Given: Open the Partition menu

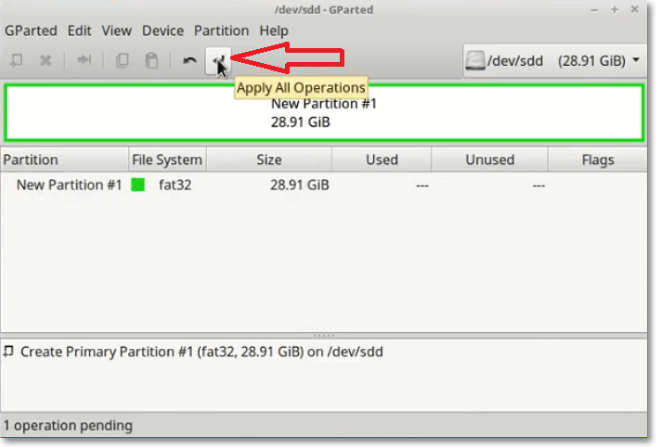Looking at the screenshot, I should 221,31.
